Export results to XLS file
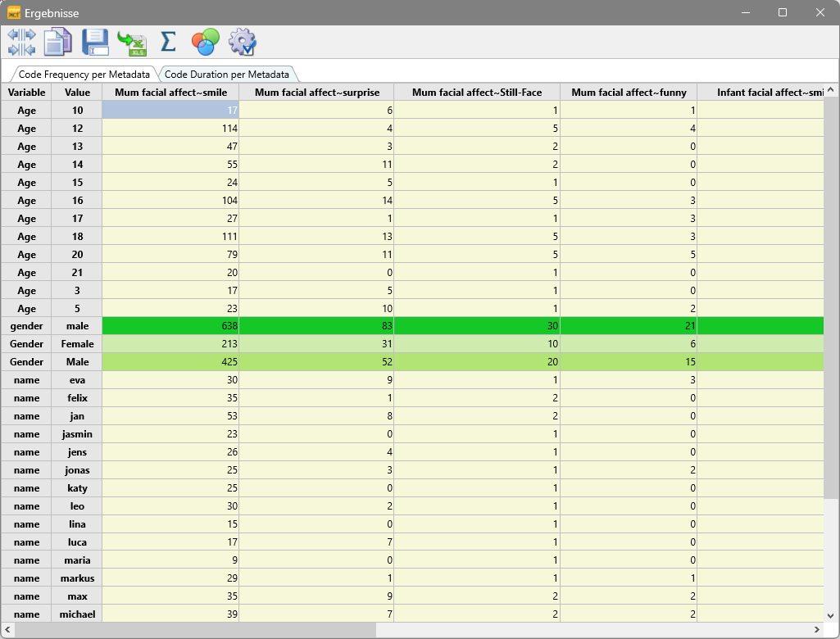Screen dimensions: 840x639 132,43
